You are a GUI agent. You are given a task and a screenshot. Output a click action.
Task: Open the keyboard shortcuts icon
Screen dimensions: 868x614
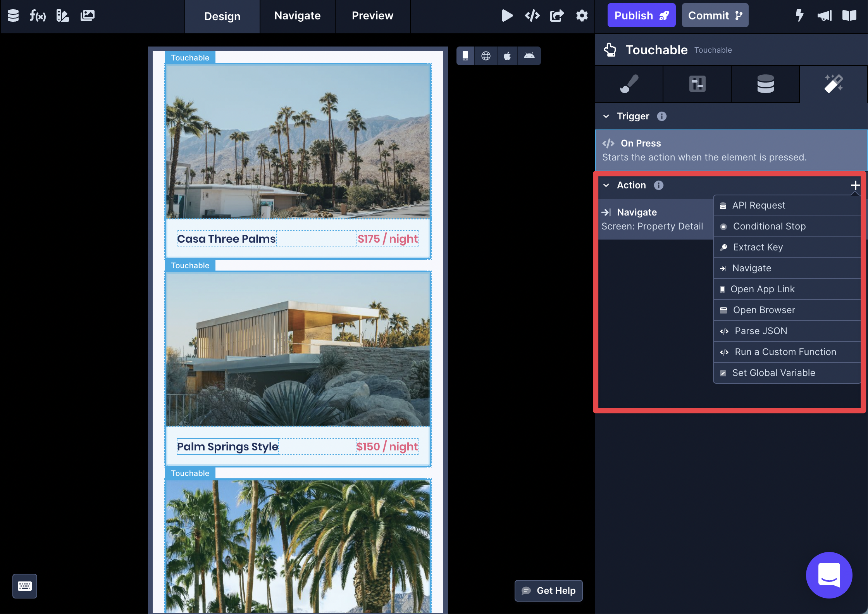pos(25,586)
